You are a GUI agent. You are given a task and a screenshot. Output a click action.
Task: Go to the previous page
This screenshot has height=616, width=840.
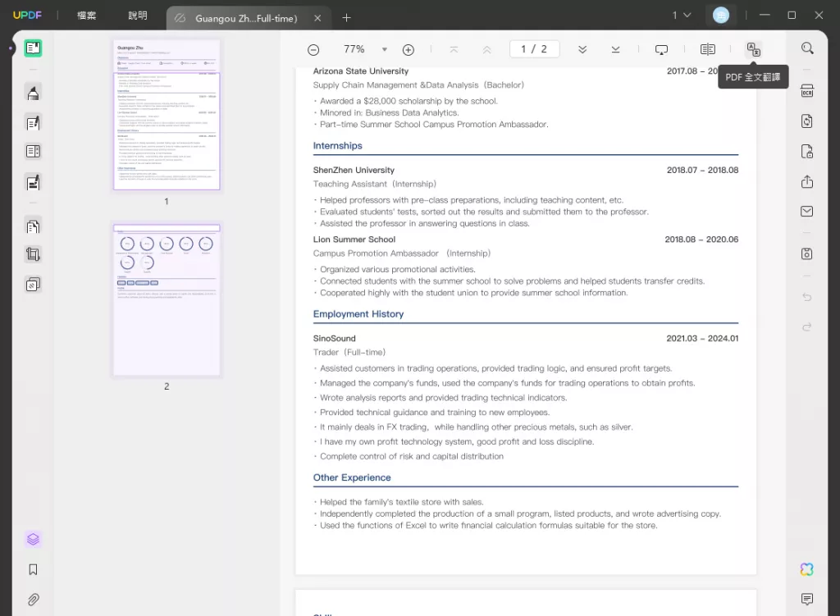(x=486, y=50)
